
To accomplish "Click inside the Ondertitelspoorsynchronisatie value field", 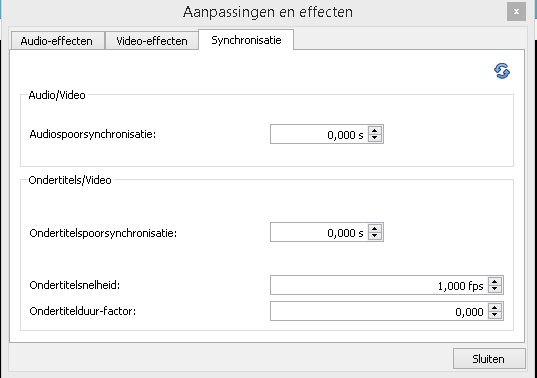I will tap(319, 232).
